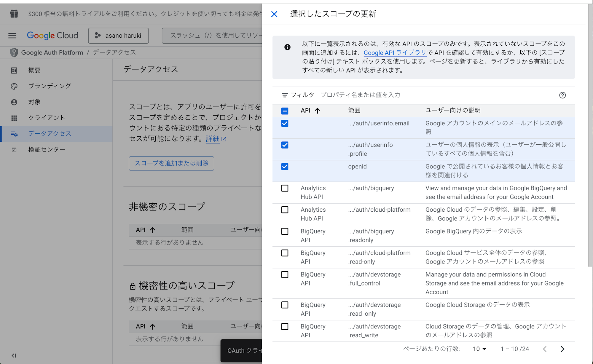Click the ブランディング palette icon
The width and height of the screenshot is (593, 364).
(x=14, y=86)
